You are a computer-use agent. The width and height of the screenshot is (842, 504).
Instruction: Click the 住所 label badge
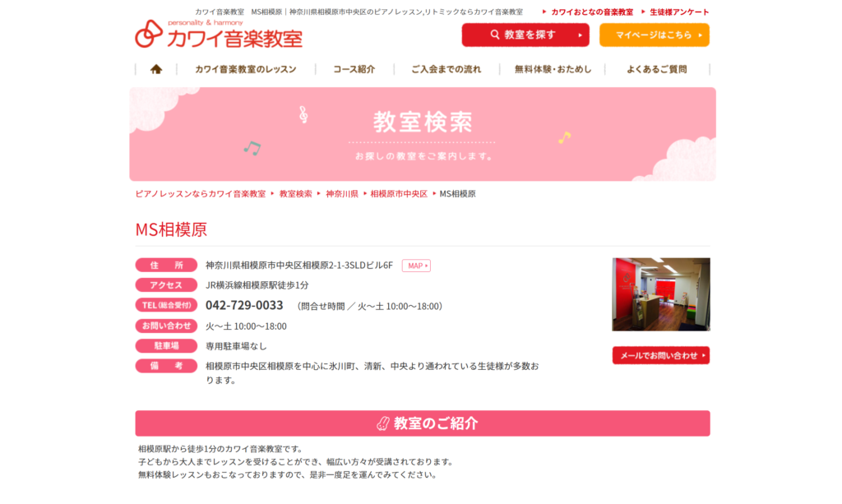click(166, 265)
